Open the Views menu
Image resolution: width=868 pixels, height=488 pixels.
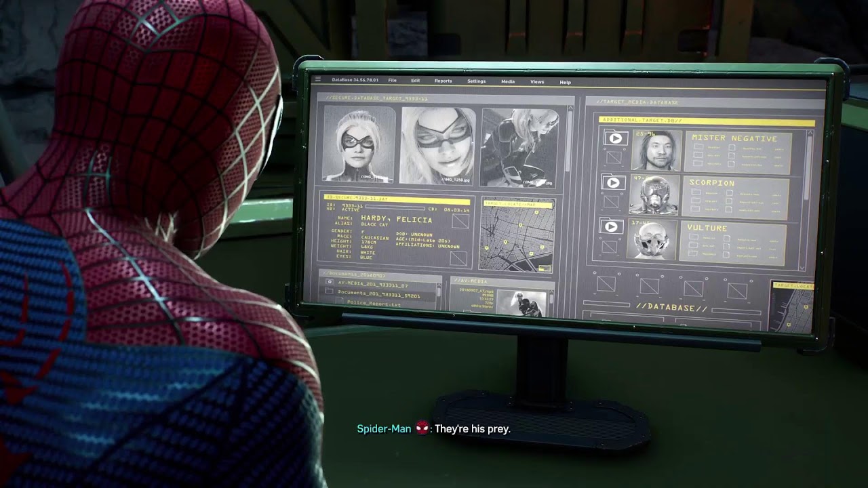pos(537,82)
